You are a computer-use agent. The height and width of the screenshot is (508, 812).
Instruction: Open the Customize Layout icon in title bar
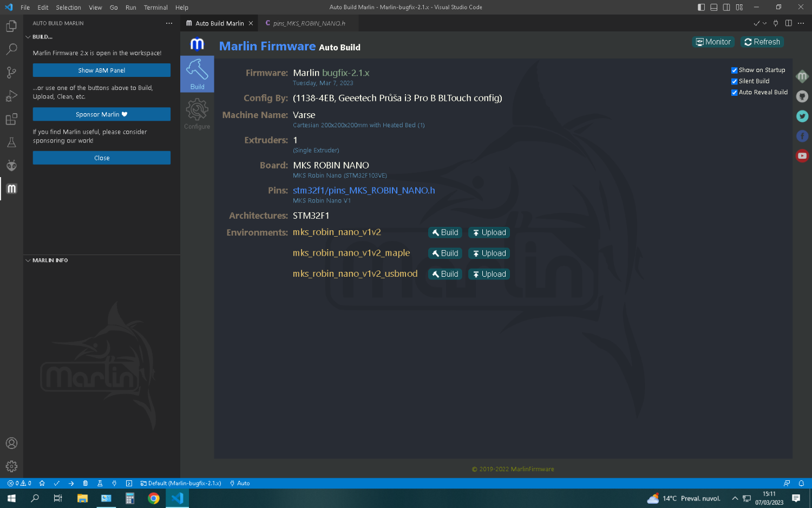tap(739, 7)
